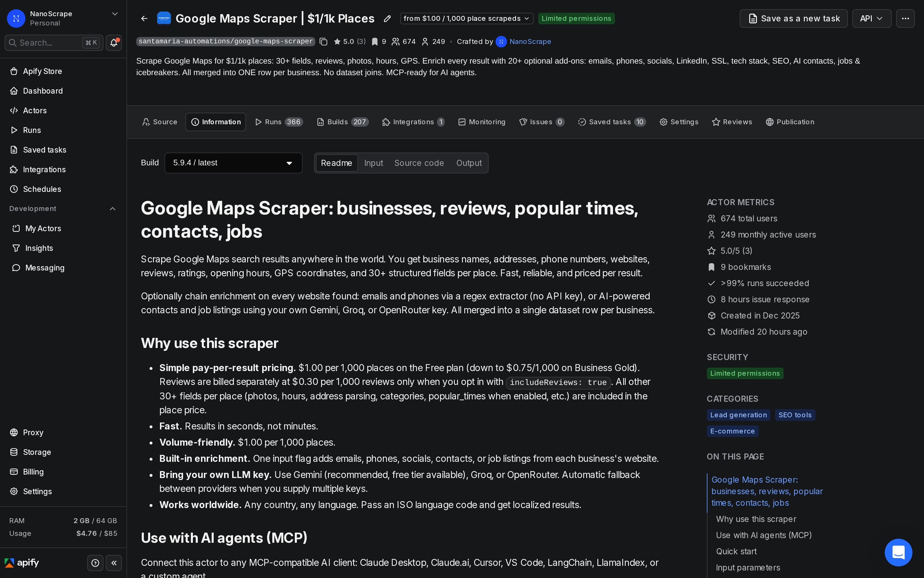The width and height of the screenshot is (924, 578).
Task: Switch to the Monitoring tab
Action: click(x=482, y=122)
